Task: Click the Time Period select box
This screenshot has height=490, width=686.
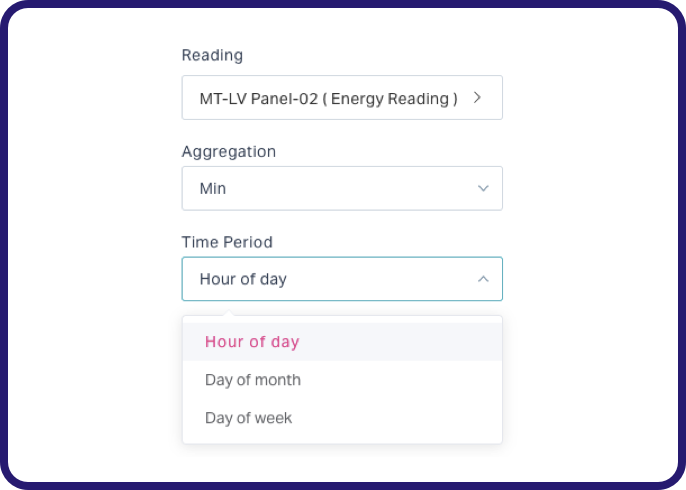Action: (342, 279)
